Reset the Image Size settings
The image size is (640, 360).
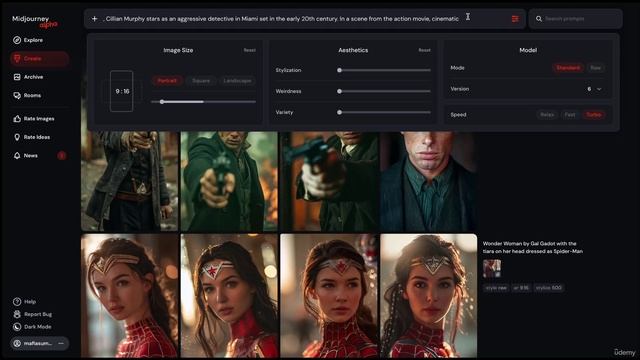click(x=249, y=50)
